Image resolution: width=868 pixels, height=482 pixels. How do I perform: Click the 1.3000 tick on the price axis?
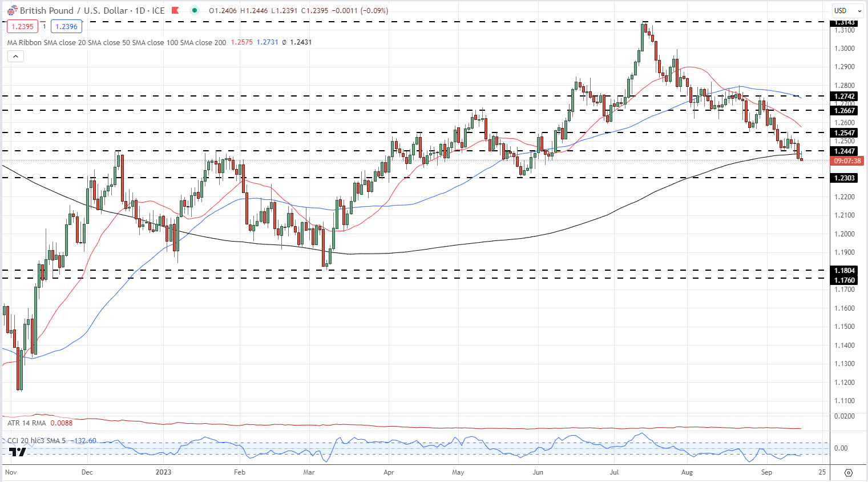(x=845, y=49)
